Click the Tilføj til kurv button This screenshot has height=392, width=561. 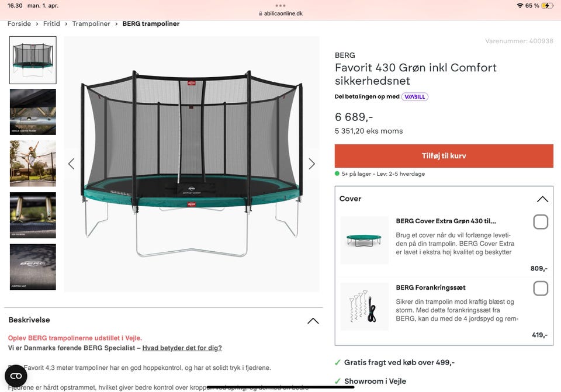tap(444, 156)
